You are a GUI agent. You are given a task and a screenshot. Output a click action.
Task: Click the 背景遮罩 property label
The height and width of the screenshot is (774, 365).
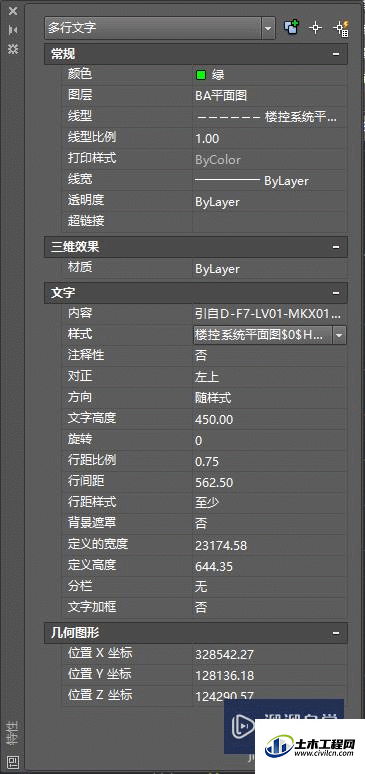(x=92, y=523)
